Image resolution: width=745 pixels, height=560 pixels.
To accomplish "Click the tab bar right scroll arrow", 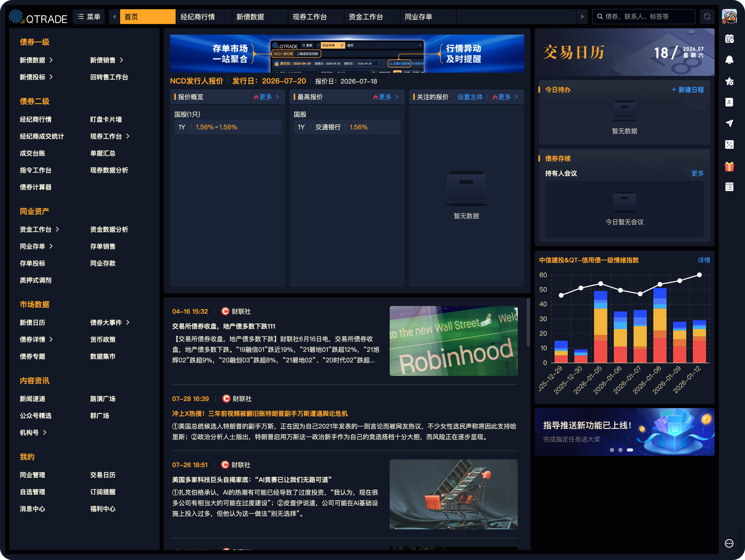I will [582, 16].
